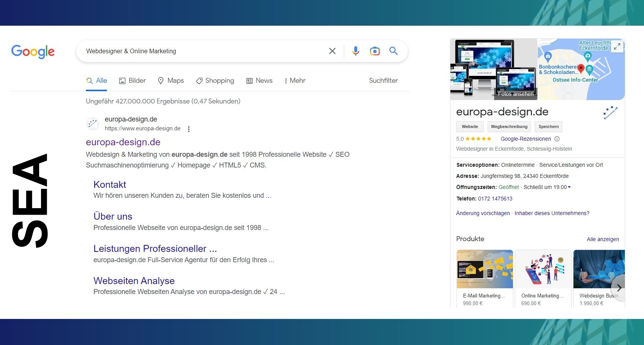Click the Speichern button
644x345 pixels.
point(549,127)
